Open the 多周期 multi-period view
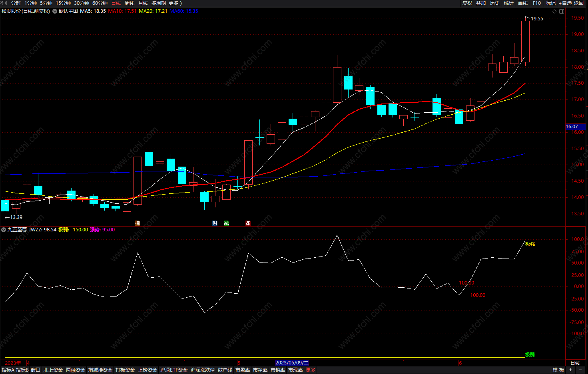Screen dimensions: 588x374 click(x=158, y=3)
